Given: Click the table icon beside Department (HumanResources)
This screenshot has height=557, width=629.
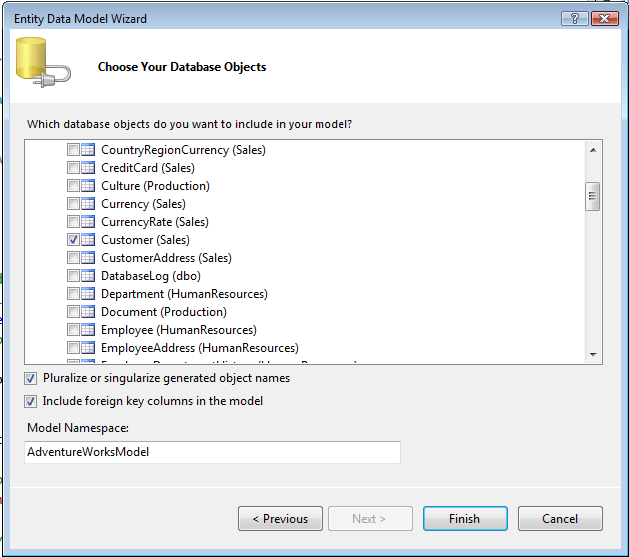Looking at the screenshot, I should click(x=88, y=294).
